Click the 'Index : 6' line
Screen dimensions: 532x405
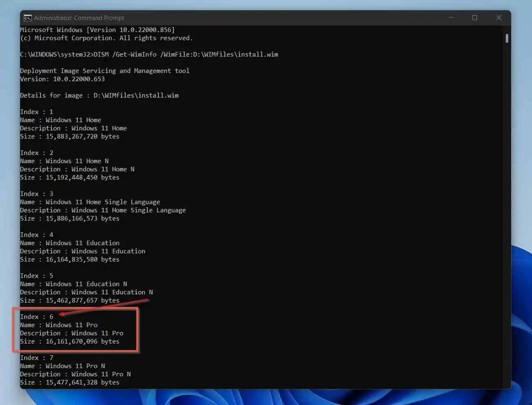click(x=36, y=317)
